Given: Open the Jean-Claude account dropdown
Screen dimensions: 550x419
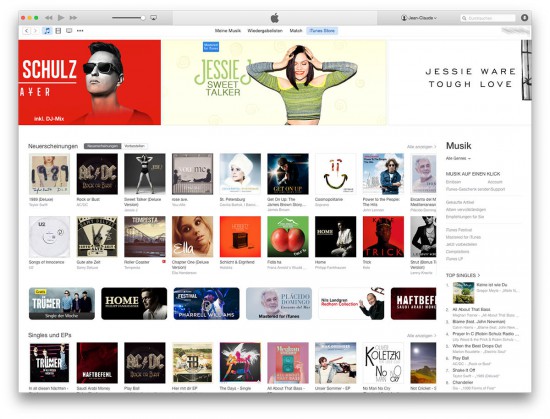Looking at the screenshot, I should tap(419, 18).
